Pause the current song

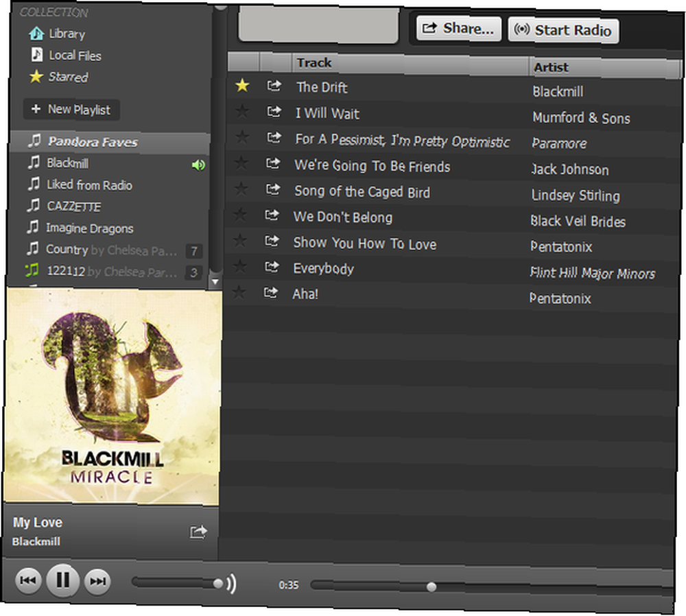tap(63, 580)
